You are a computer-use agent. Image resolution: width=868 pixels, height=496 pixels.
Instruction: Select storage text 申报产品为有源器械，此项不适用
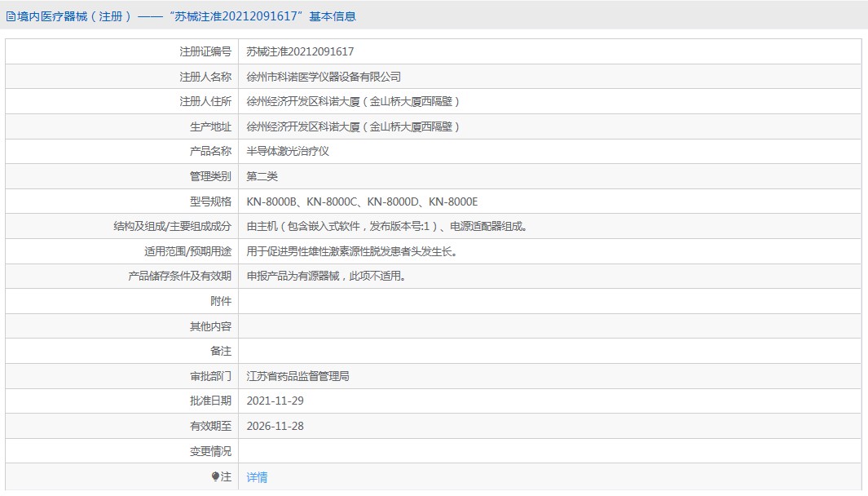[x=326, y=276]
